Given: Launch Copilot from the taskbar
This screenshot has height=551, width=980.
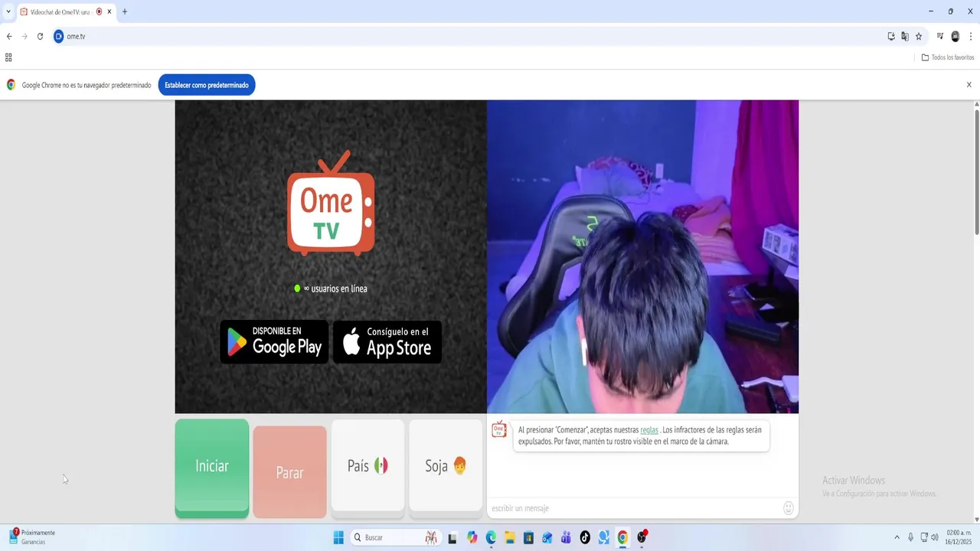Looking at the screenshot, I should click(472, 538).
